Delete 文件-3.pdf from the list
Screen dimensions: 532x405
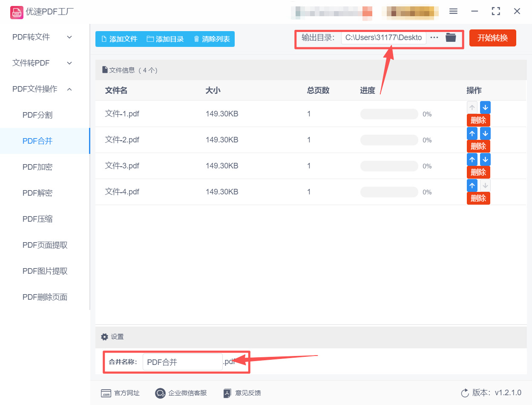tap(478, 172)
